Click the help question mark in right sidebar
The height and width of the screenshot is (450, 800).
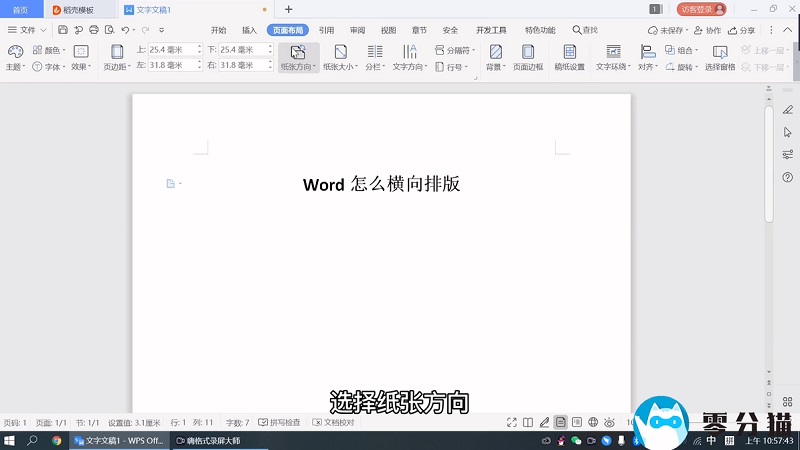point(788,177)
